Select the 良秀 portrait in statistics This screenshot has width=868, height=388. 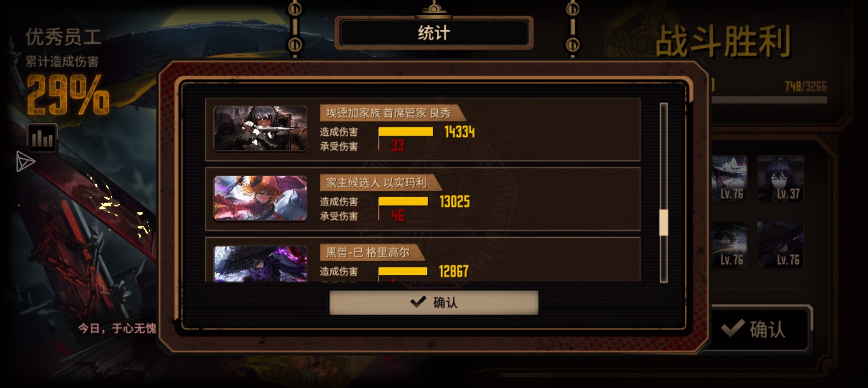point(261,128)
